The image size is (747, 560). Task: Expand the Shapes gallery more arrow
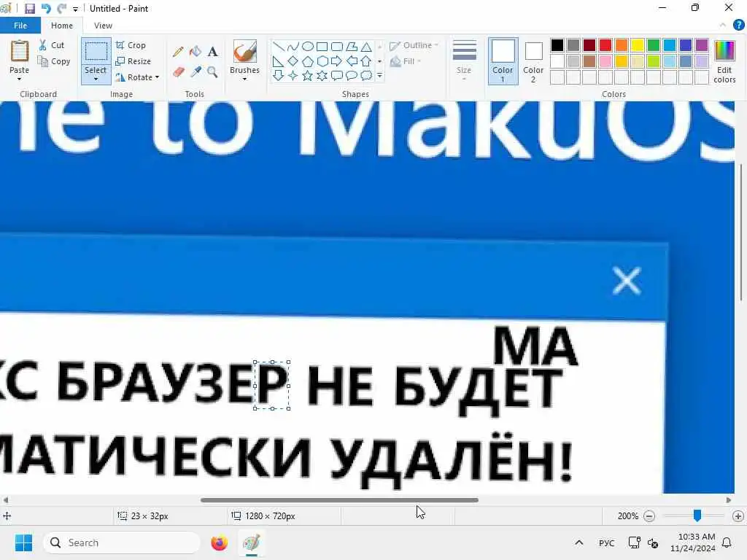pos(379,75)
